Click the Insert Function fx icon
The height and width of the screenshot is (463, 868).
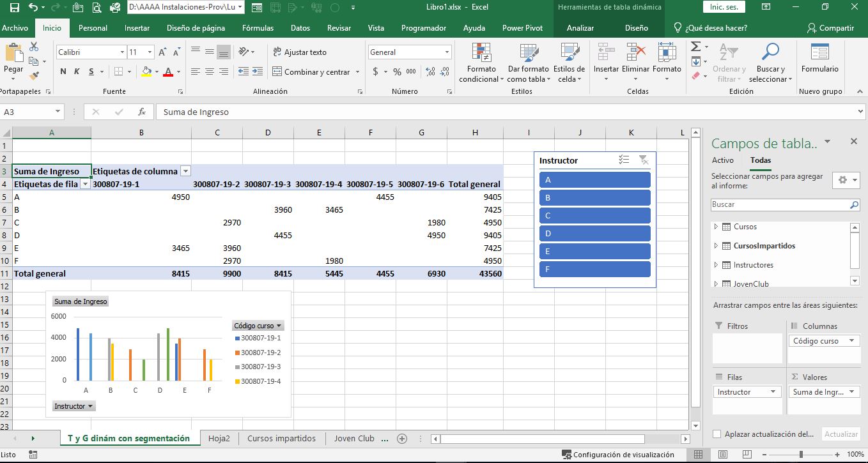142,112
